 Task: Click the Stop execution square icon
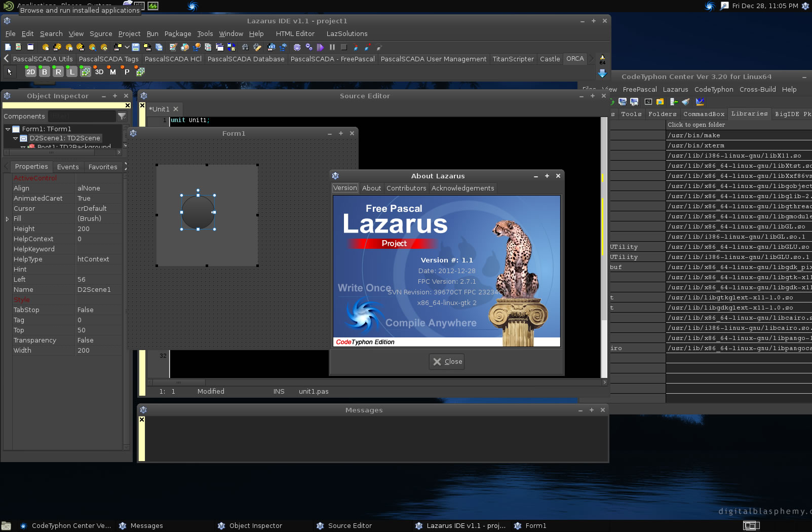344,47
